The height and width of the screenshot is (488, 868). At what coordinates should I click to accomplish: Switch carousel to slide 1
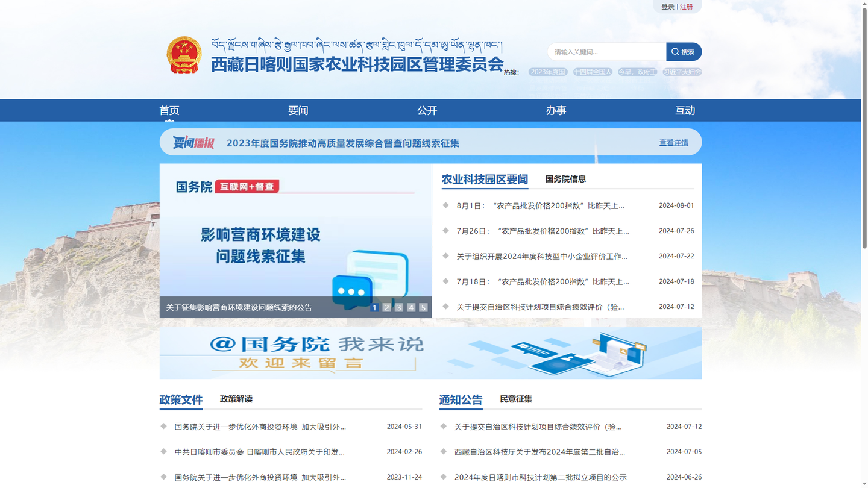click(374, 307)
